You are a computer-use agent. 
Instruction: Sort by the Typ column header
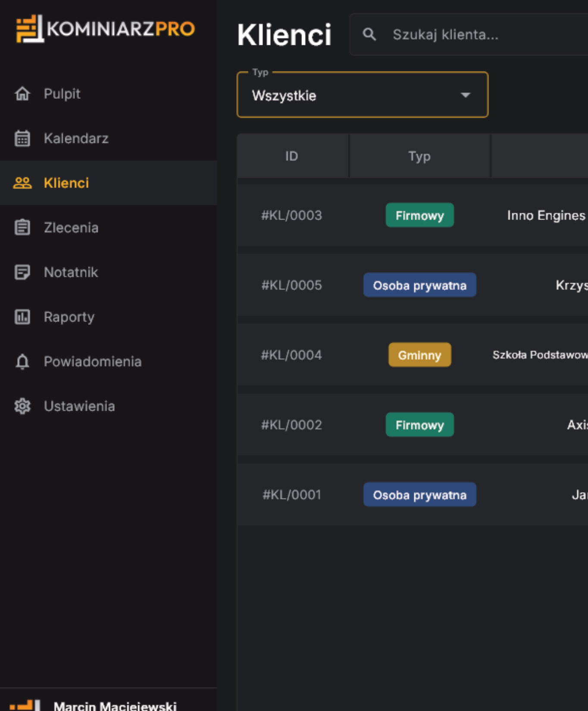[x=419, y=156]
